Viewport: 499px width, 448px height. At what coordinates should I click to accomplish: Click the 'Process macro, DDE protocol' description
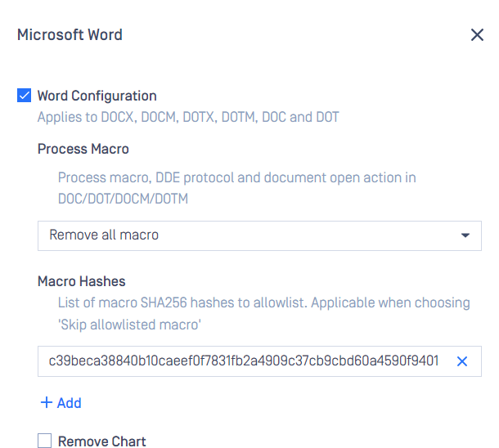(x=236, y=177)
